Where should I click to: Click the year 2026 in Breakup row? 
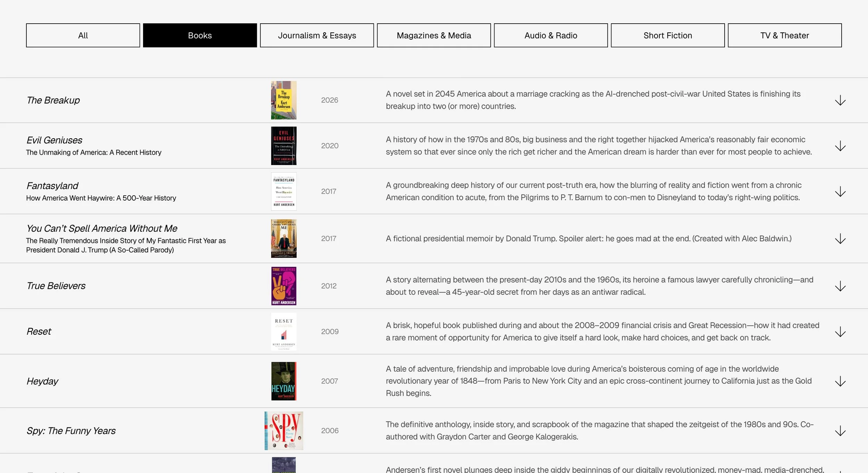pyautogui.click(x=329, y=100)
